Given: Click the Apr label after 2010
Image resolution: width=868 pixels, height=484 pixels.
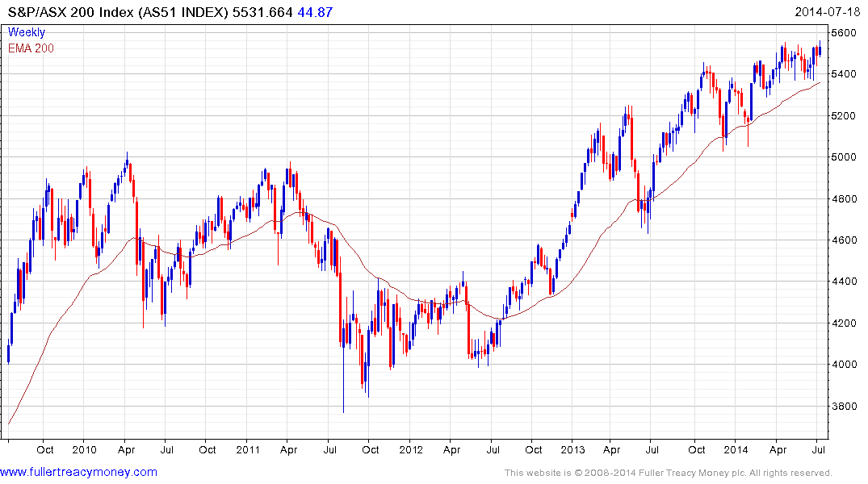Looking at the screenshot, I should [x=126, y=449].
